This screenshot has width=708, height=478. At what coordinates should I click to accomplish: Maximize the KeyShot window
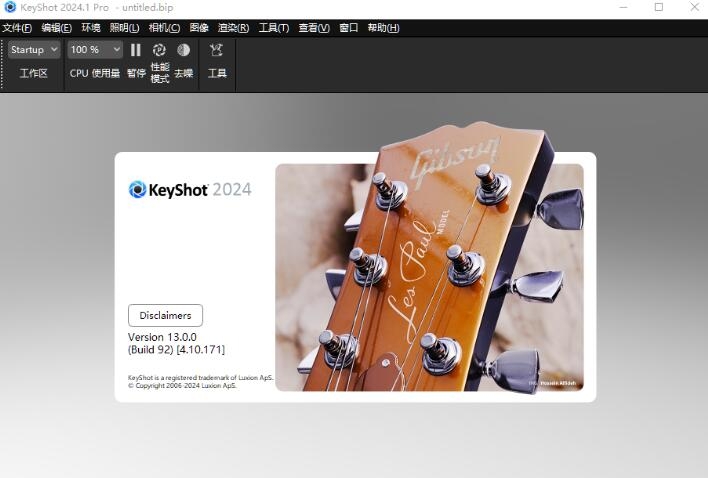click(658, 7)
